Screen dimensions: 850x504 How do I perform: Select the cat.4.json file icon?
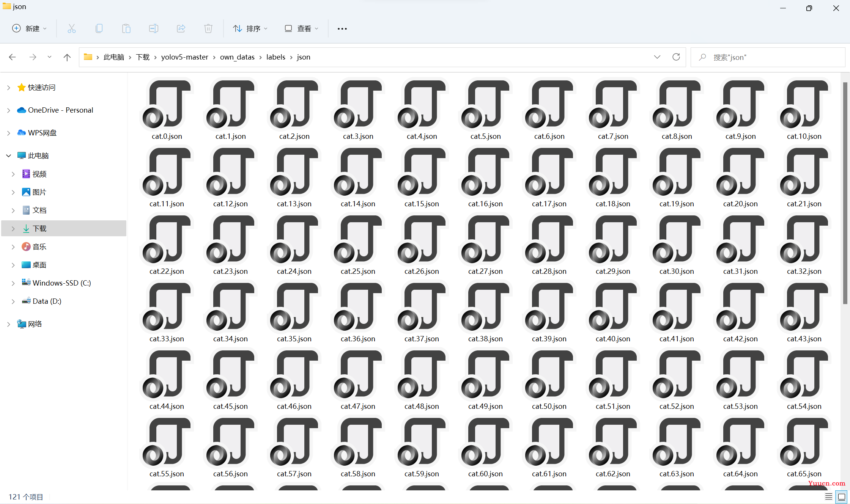tap(422, 104)
